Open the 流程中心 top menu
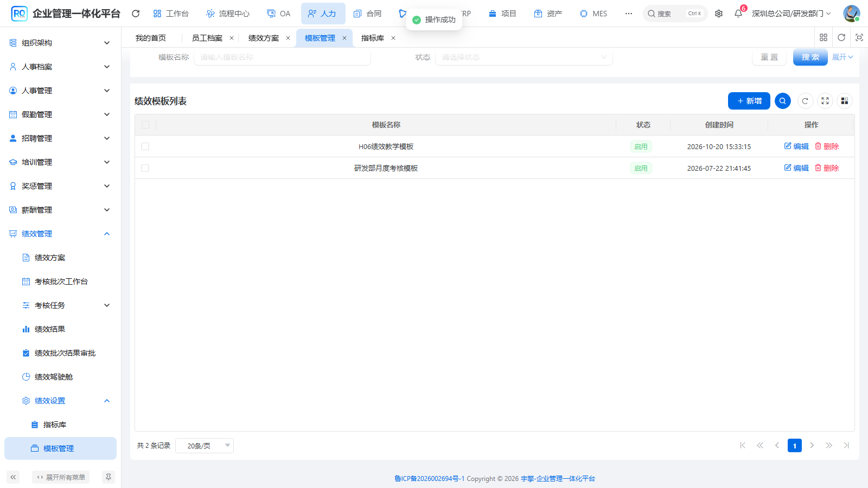The width and height of the screenshot is (868, 488). click(x=228, y=14)
